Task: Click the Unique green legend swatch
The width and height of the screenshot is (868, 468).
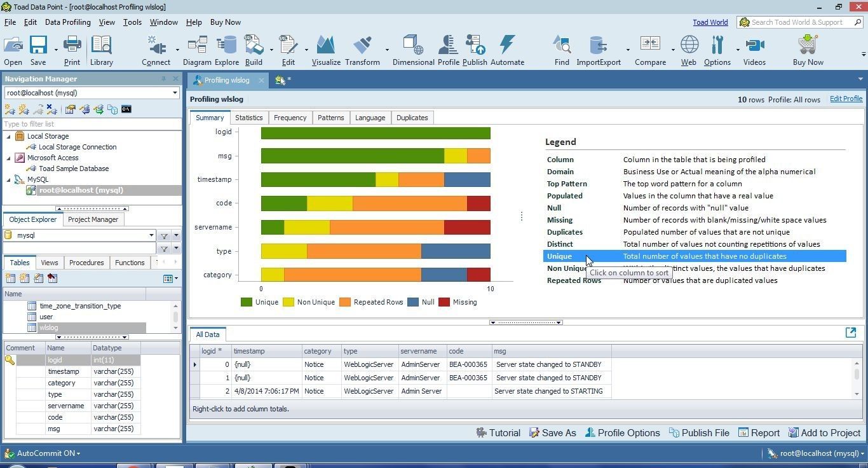Action: click(247, 302)
